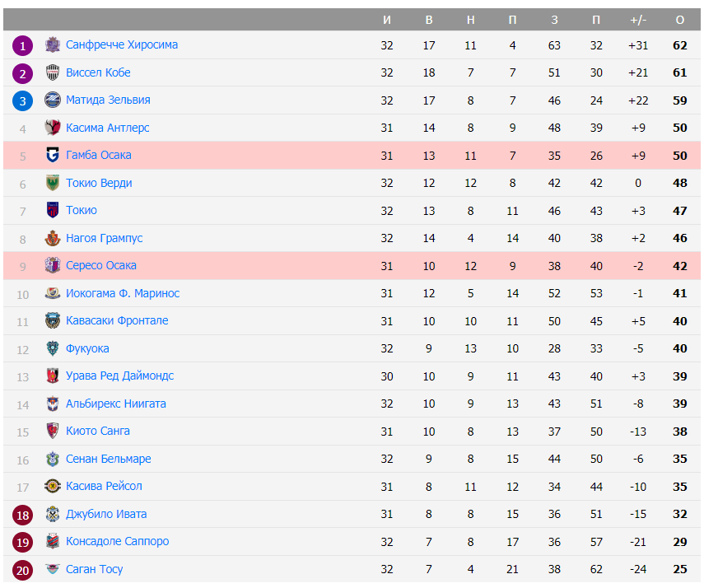Open the Матида Зельвия team link
The image size is (704, 588).
pos(108,100)
